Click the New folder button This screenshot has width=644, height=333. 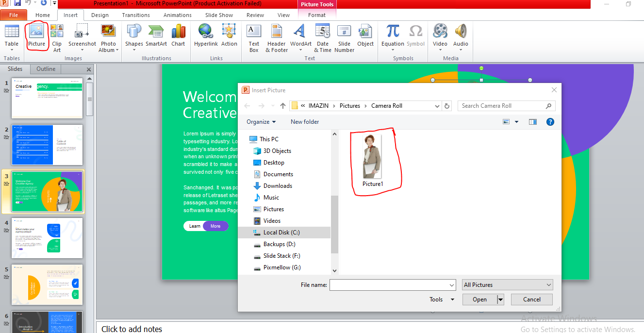(x=305, y=122)
